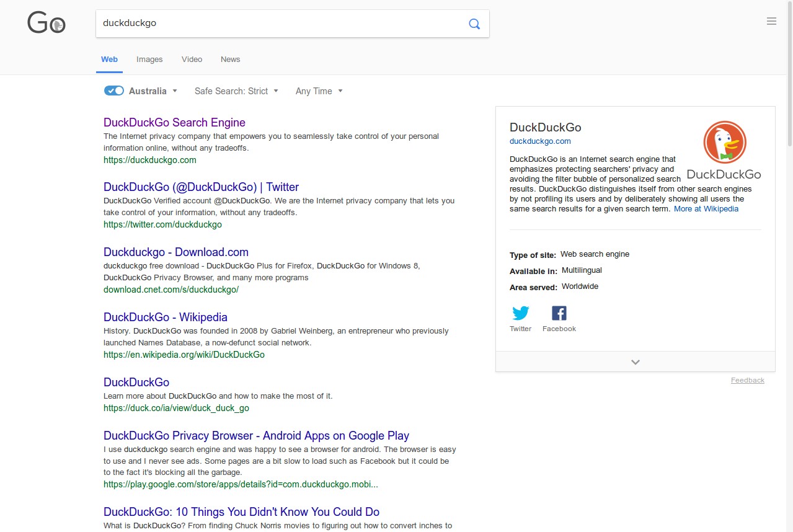Click the Facebook icon in the panel
This screenshot has width=793, height=532.
point(558,313)
